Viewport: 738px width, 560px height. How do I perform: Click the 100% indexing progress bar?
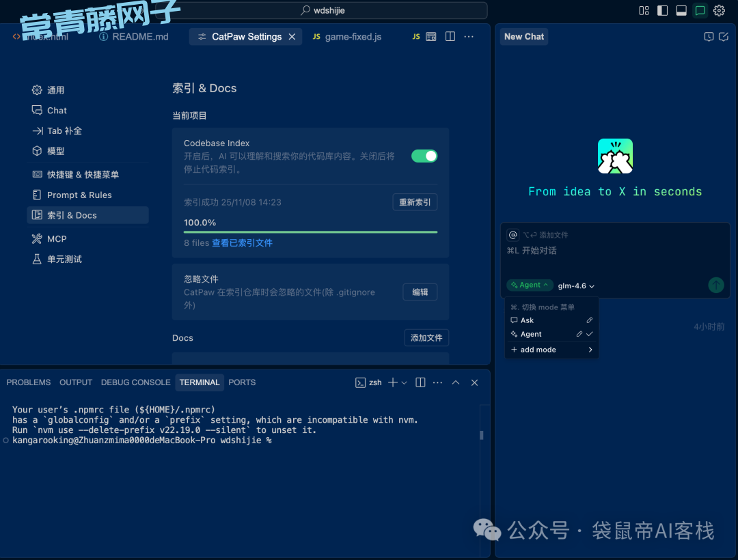click(x=310, y=232)
